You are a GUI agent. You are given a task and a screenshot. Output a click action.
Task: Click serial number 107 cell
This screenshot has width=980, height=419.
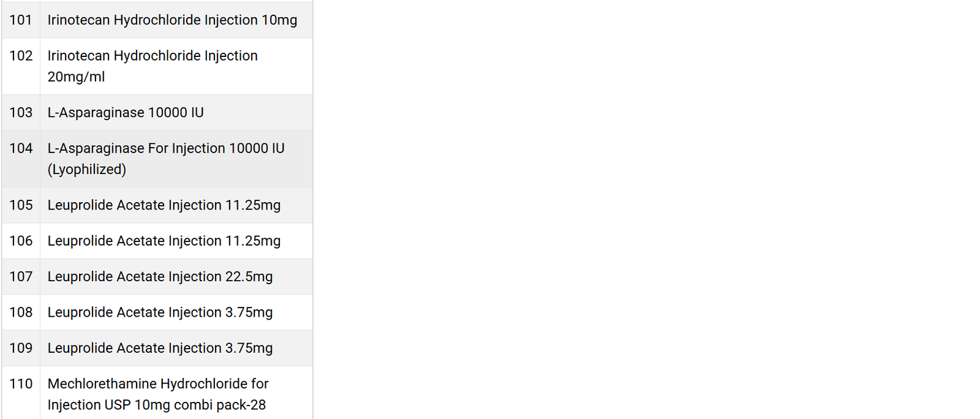[21, 276]
